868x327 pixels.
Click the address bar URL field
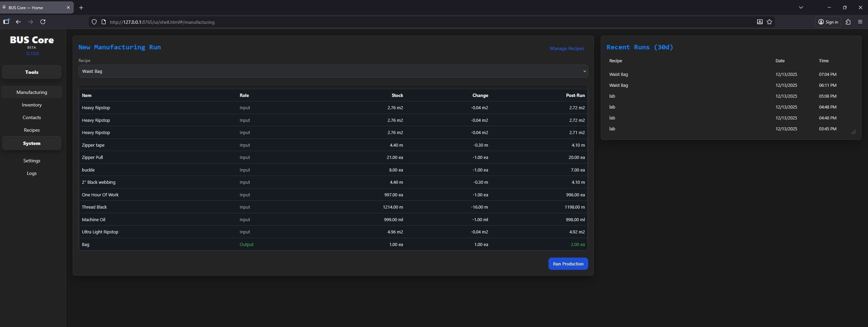pos(238,22)
